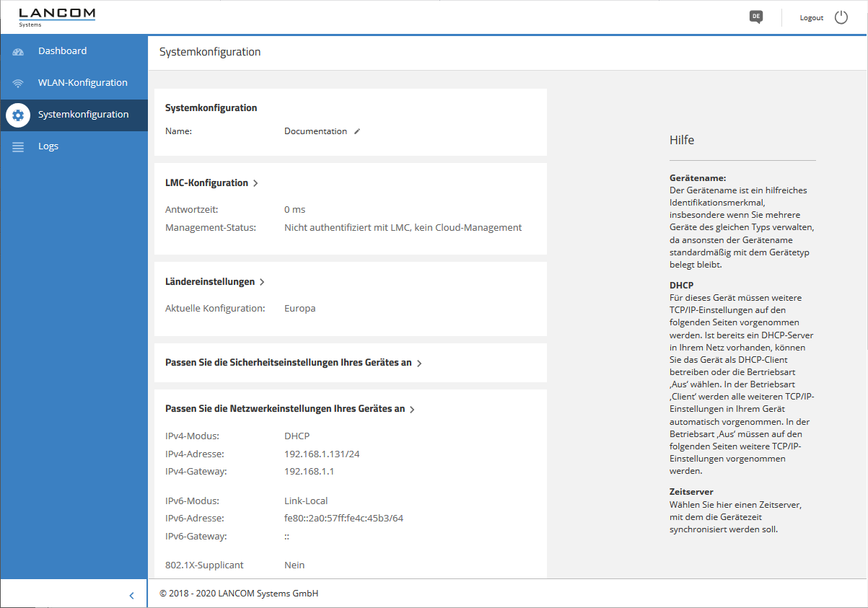Image resolution: width=868 pixels, height=608 pixels.
Task: Click the WLAN wifi icon in sidebar
Action: coord(18,83)
